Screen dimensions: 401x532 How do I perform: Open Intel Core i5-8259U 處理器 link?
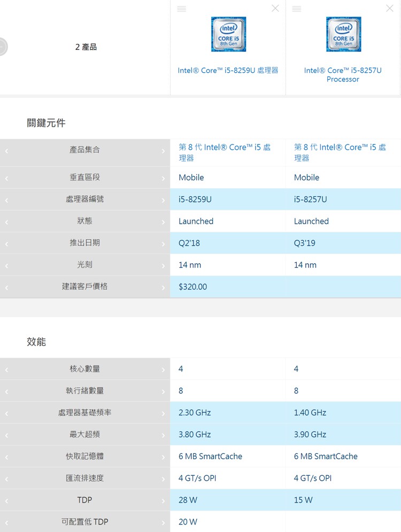tap(228, 70)
